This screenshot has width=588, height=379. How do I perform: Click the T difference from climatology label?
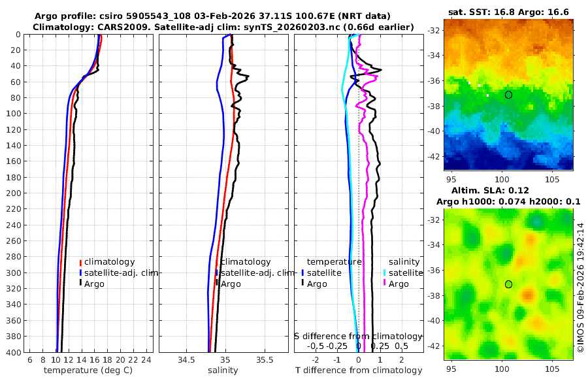tap(359, 371)
